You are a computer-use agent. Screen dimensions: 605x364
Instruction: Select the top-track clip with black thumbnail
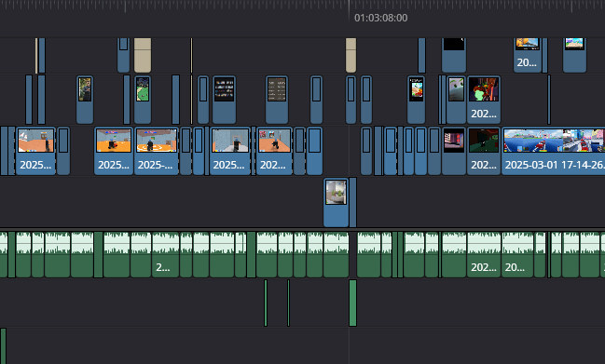(x=454, y=55)
